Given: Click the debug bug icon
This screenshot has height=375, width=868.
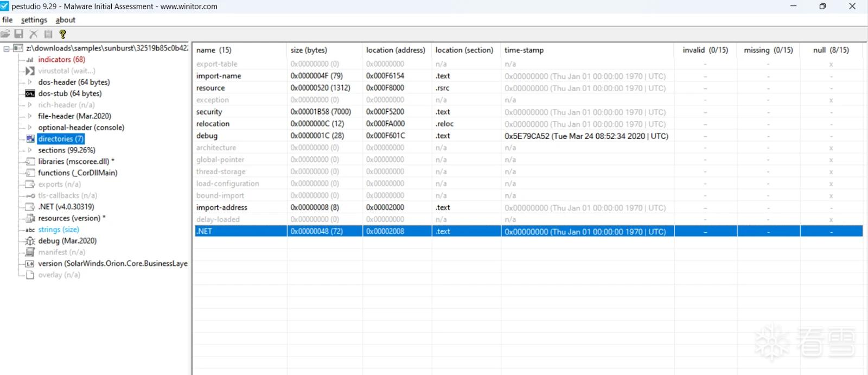Looking at the screenshot, I should 30,241.
